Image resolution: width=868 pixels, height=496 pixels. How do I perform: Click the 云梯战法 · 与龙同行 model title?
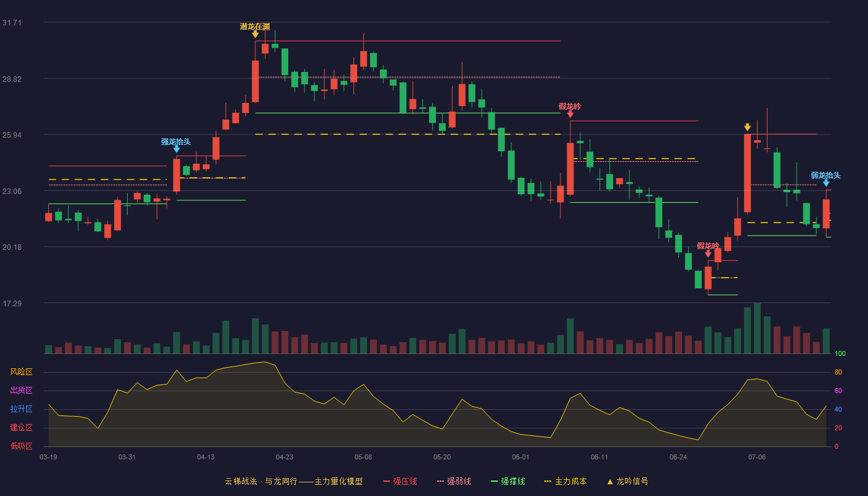[294, 481]
